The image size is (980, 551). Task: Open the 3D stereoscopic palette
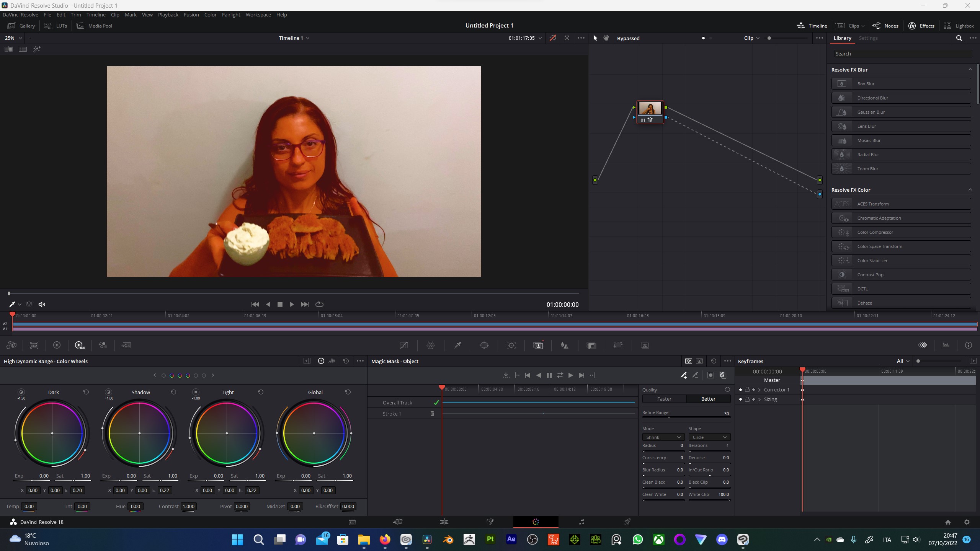click(645, 345)
